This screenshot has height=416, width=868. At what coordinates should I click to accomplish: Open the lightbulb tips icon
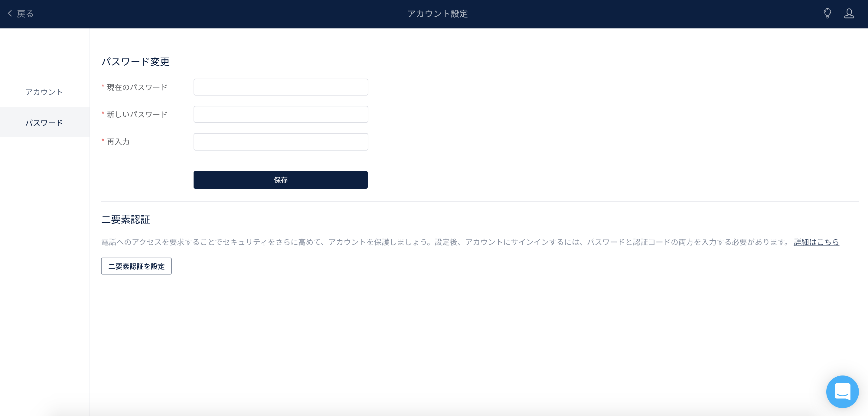(827, 14)
